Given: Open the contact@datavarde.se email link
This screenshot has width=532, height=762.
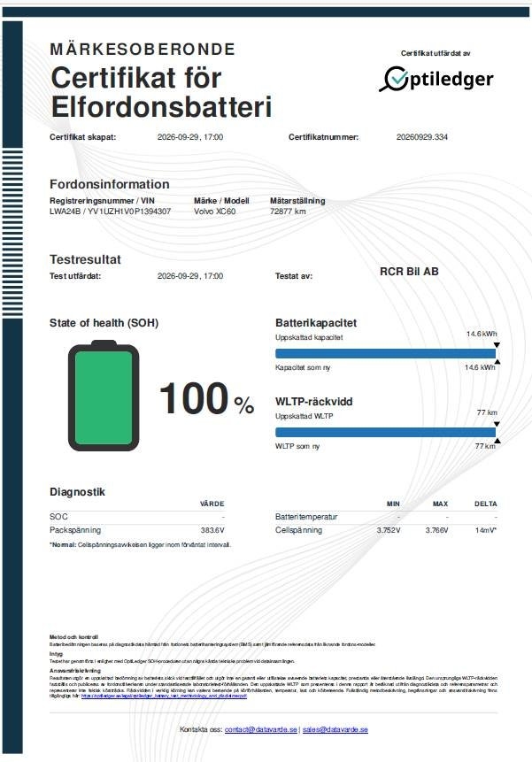Looking at the screenshot, I should tap(260, 729).
